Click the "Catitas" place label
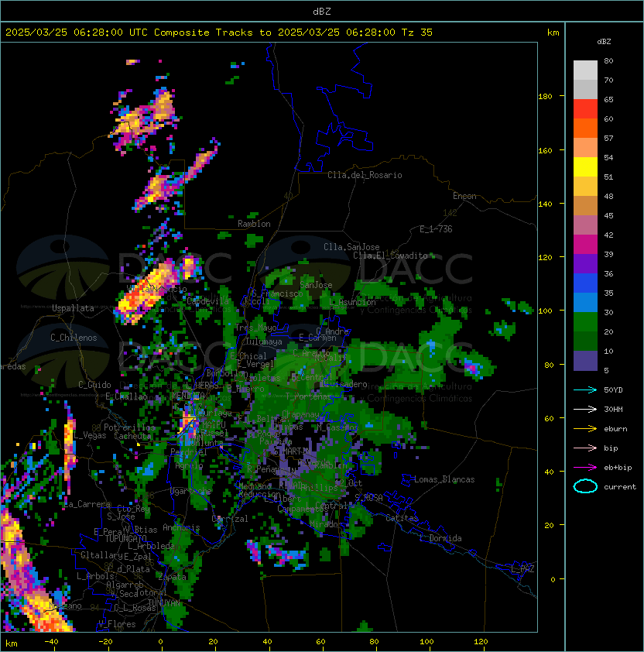 click(402, 518)
